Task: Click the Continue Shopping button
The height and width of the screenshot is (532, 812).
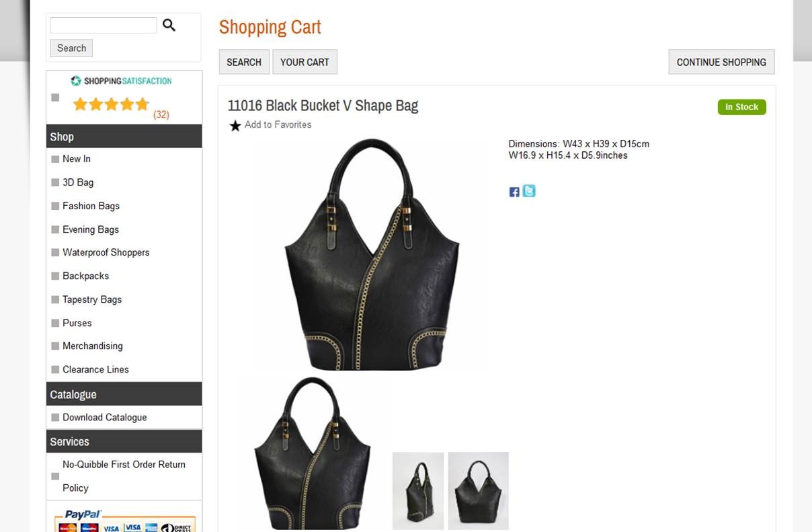Action: [x=721, y=62]
